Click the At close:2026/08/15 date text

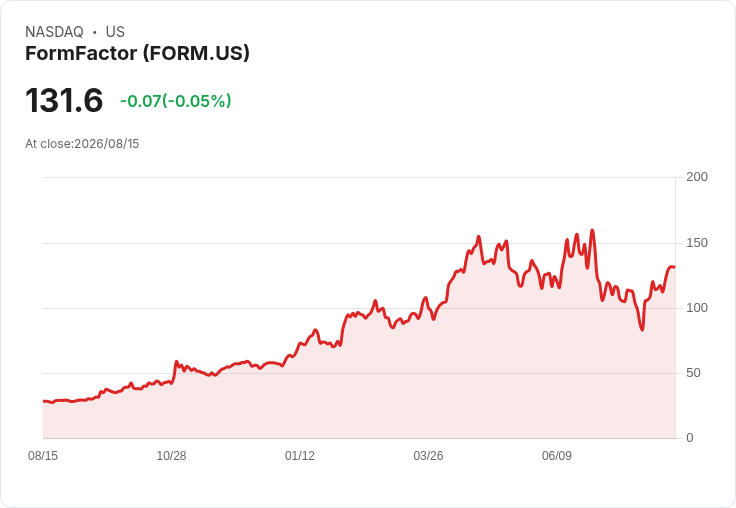(x=82, y=144)
